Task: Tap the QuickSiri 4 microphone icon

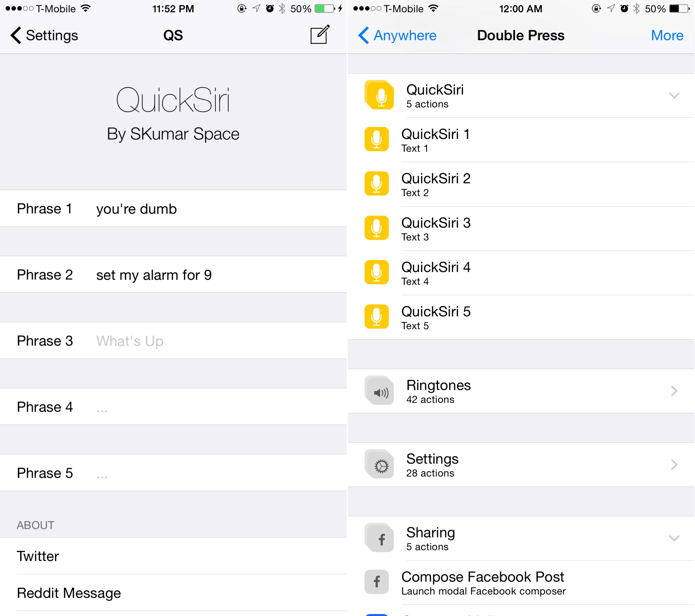Action: point(376,272)
